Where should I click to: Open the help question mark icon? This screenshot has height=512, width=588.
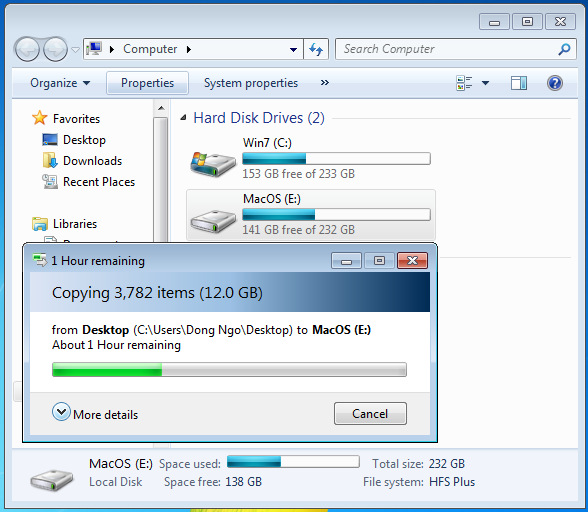pos(555,83)
